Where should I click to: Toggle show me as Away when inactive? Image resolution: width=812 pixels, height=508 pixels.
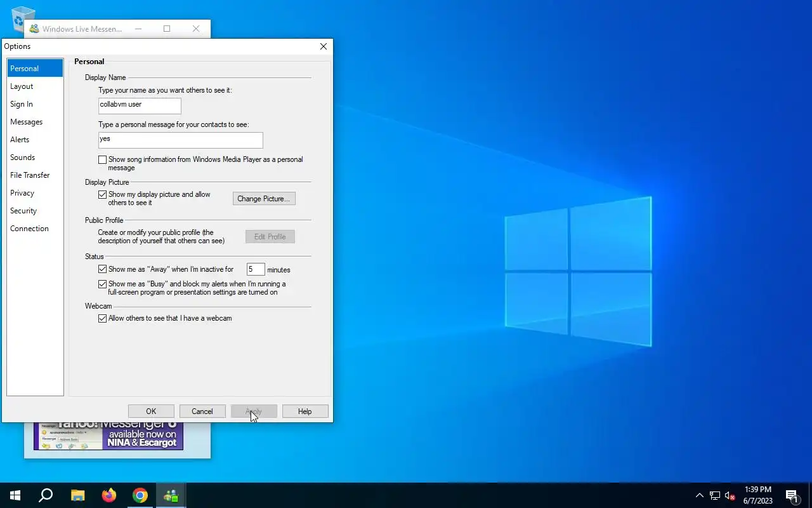(x=102, y=270)
